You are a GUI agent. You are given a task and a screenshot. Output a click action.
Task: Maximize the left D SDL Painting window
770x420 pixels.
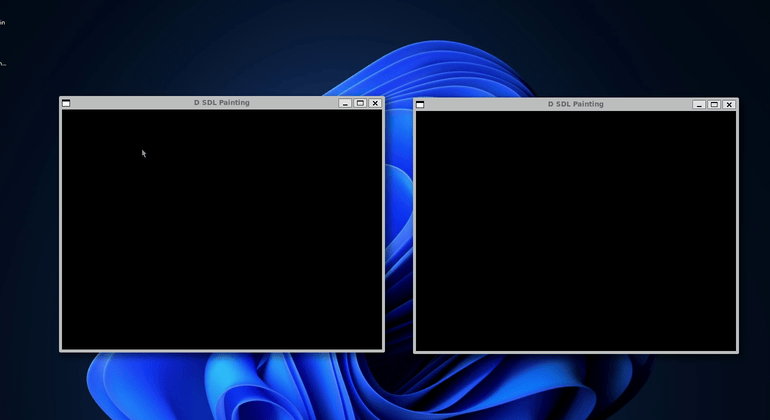[360, 103]
